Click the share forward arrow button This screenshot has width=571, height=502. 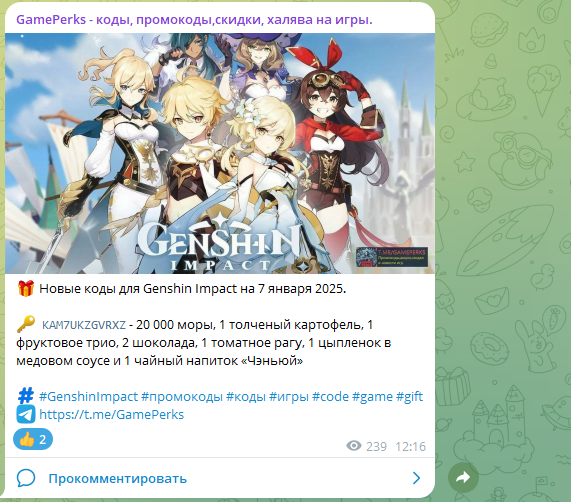coord(463,477)
